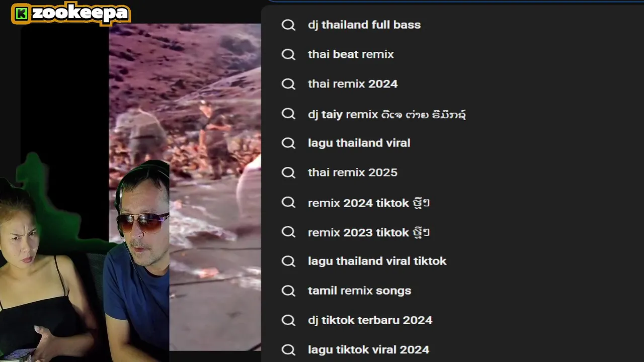This screenshot has width=644, height=362.
Task: Select 'dj taiy remix' suggestion
Action: 453,114
